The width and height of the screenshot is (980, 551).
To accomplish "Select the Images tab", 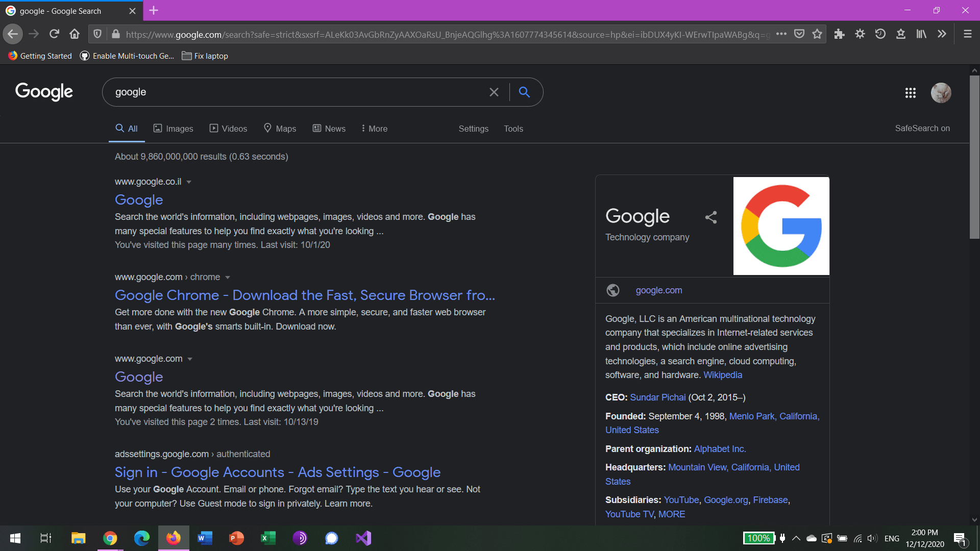I will [x=174, y=129].
